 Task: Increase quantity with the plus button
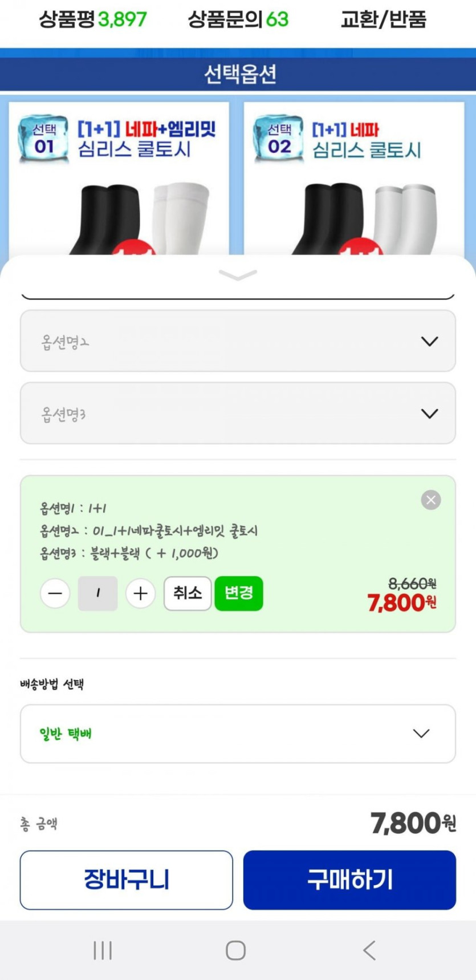click(140, 593)
